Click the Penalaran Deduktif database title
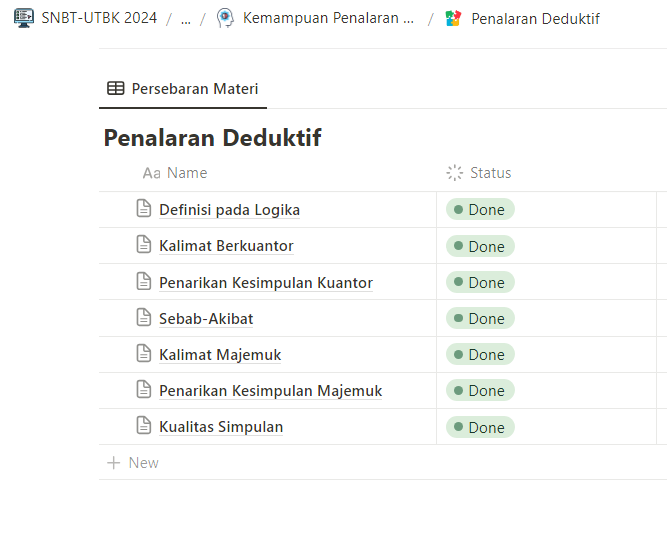 click(212, 137)
